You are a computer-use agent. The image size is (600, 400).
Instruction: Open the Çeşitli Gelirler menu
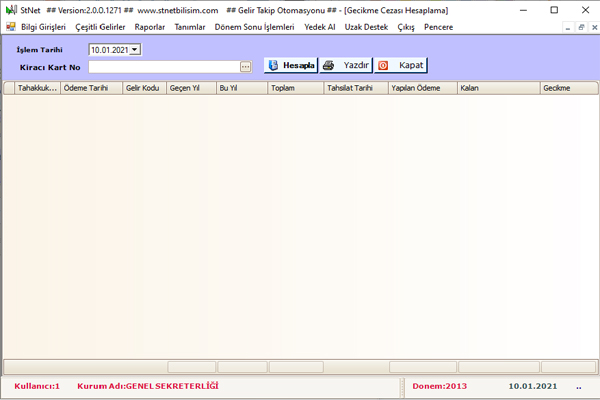pos(101,27)
